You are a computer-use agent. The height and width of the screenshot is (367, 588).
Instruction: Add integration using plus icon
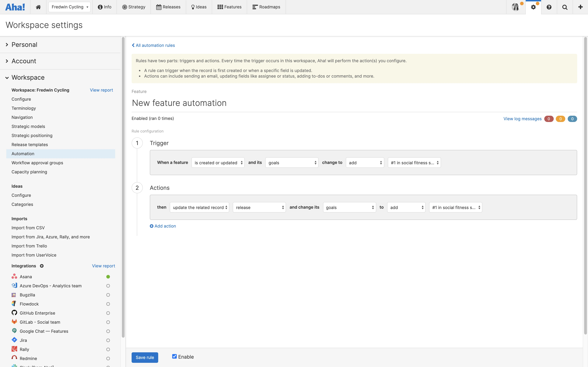(x=42, y=266)
